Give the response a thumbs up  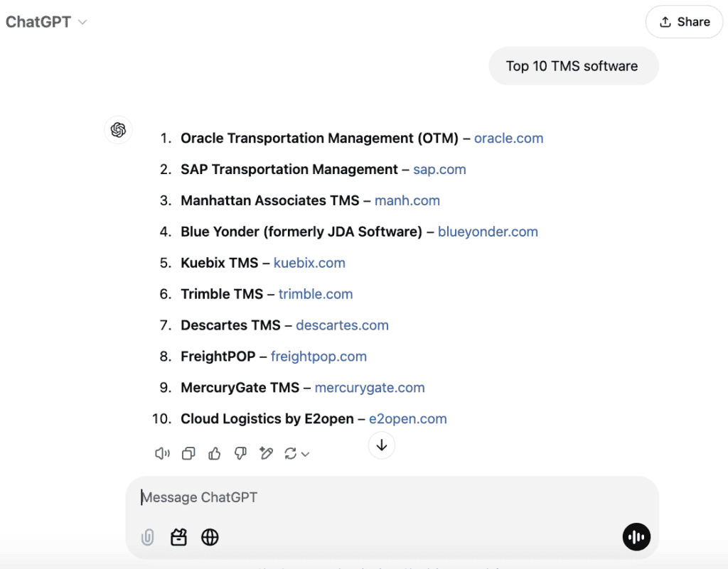point(215,453)
